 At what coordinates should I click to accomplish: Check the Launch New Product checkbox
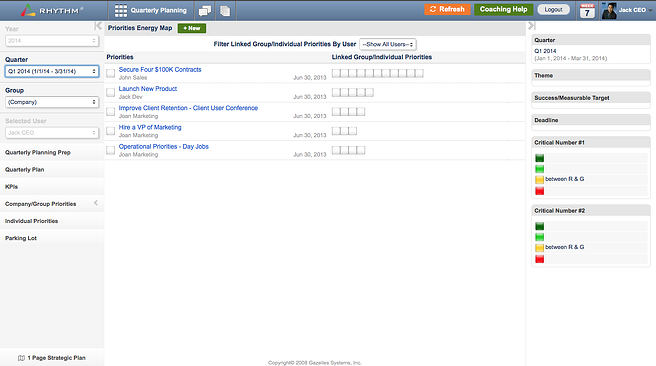click(110, 92)
